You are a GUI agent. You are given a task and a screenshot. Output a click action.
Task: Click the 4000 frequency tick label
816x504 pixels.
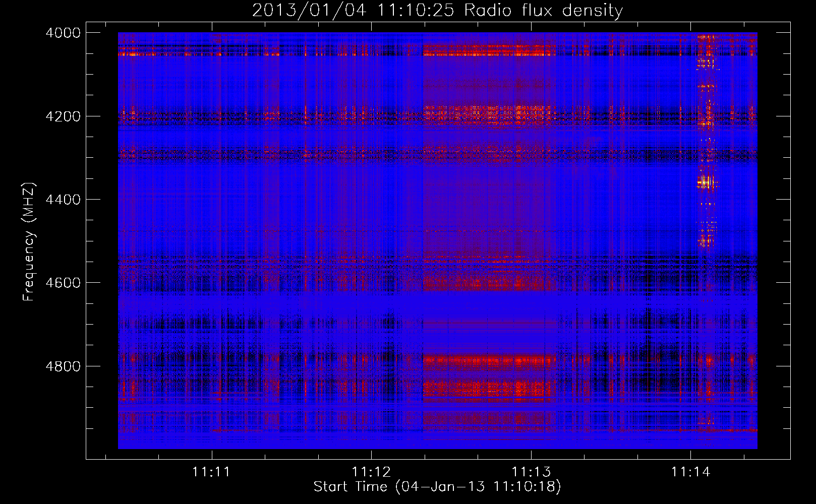tap(63, 33)
